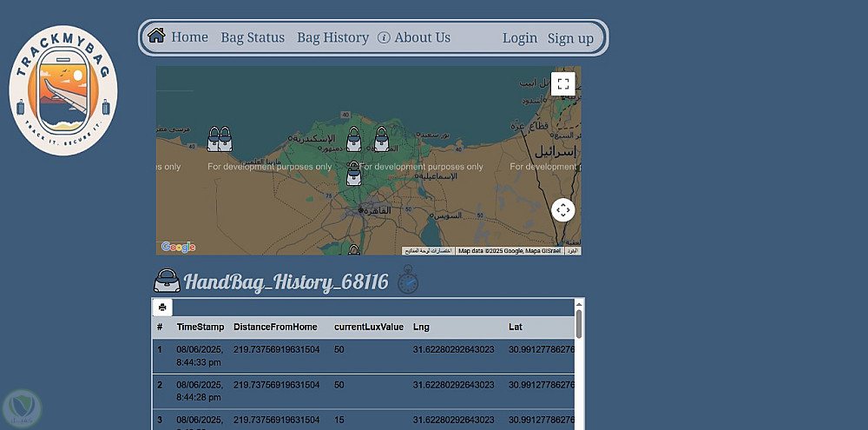The width and height of the screenshot is (868, 430).
Task: Open the About Us page
Action: point(422,37)
